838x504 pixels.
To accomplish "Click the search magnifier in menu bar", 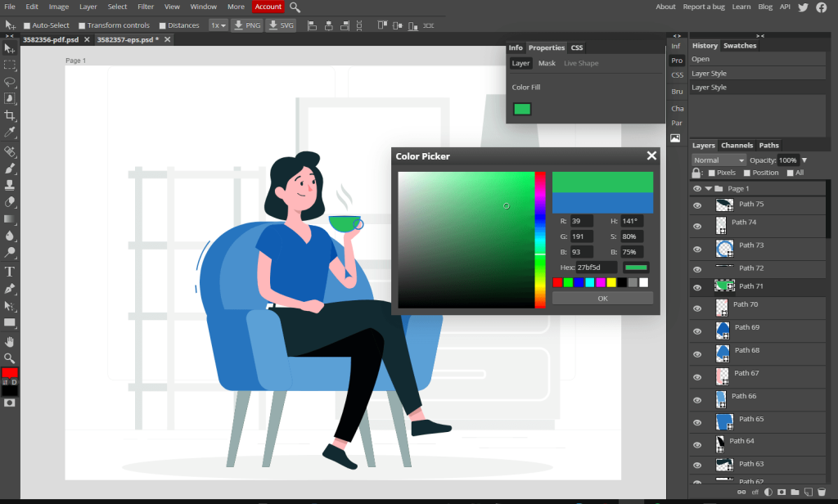I will tap(295, 7).
